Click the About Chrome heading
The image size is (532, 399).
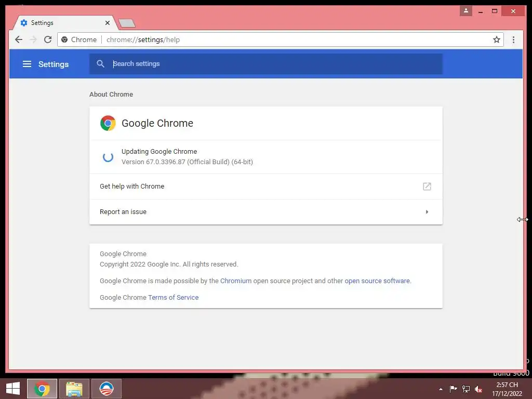click(x=111, y=95)
